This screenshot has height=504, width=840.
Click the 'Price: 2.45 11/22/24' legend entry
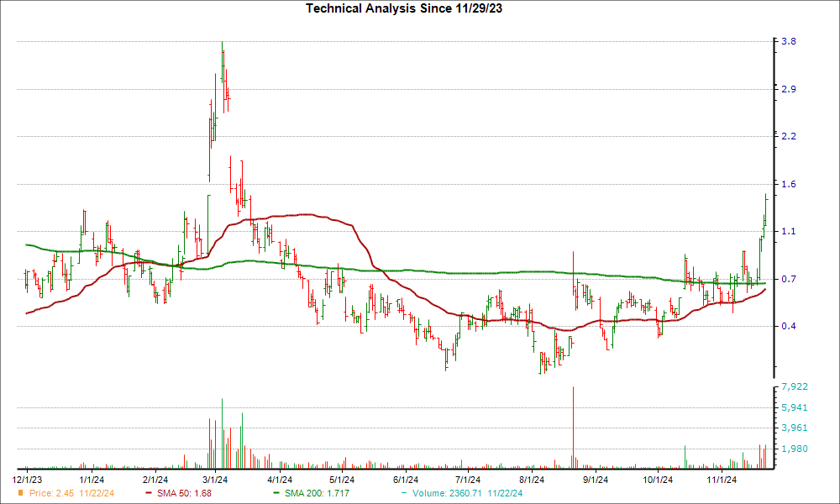point(66,493)
